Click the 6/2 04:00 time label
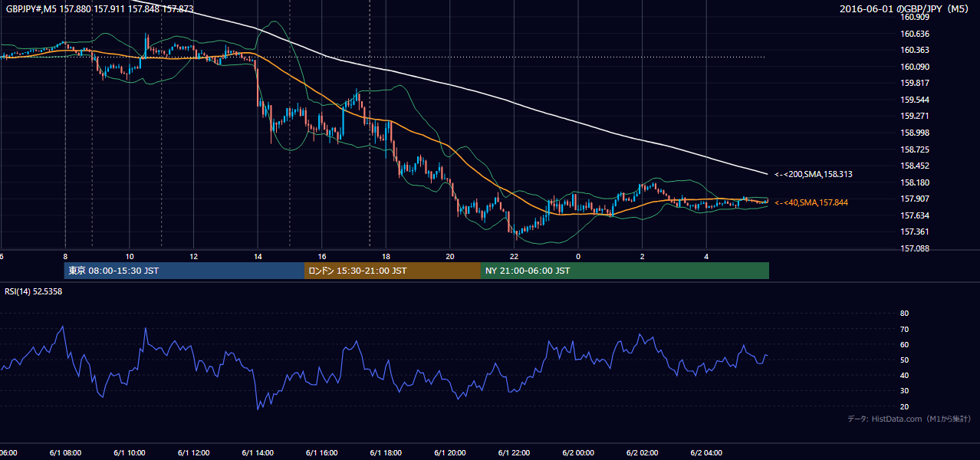 point(706,453)
